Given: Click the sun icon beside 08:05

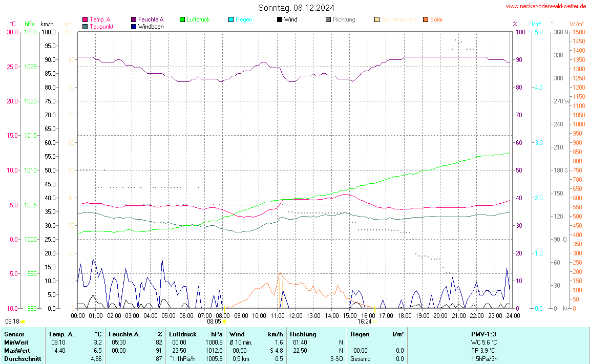Looking at the screenshot, I should point(224,322).
